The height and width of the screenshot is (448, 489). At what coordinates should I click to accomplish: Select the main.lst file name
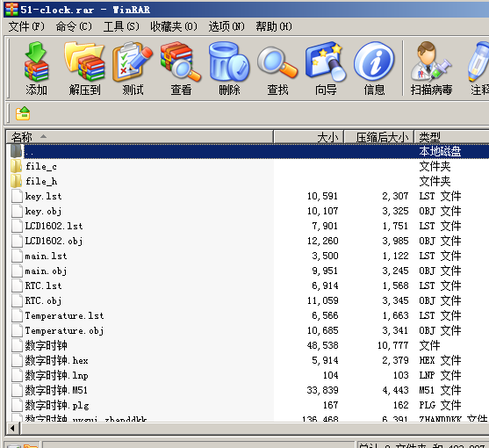46,257
